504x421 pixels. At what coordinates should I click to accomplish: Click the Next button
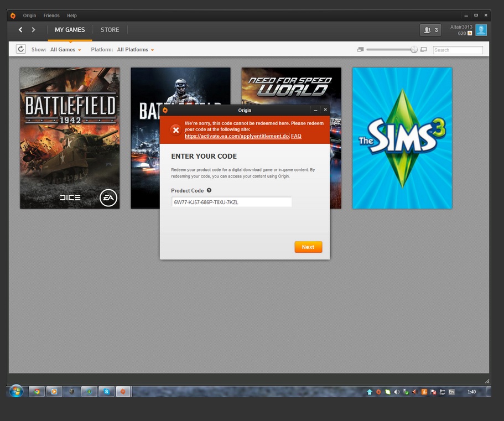tap(308, 247)
